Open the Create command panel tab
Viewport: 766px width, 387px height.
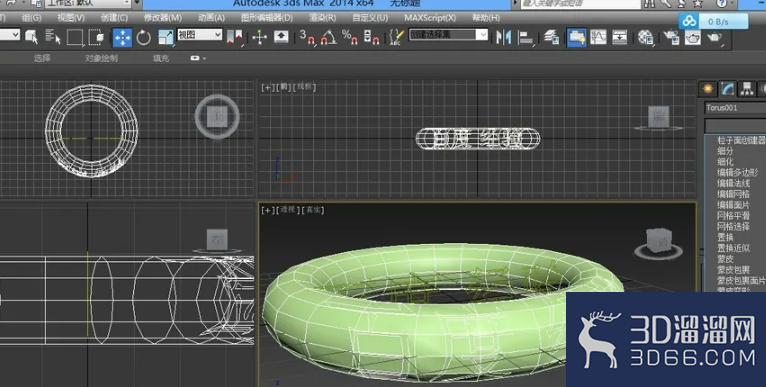click(707, 89)
